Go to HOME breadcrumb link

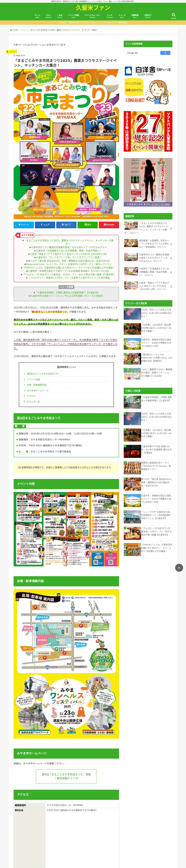[x=14, y=30]
